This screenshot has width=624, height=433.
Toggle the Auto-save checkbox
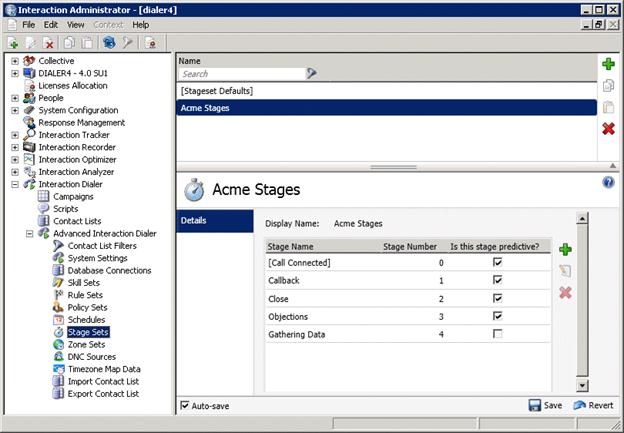[x=185, y=406]
